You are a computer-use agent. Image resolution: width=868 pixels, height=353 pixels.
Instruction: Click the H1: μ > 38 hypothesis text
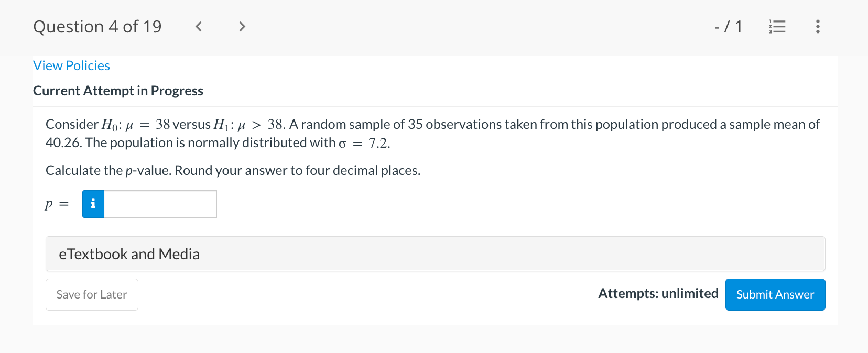pyautogui.click(x=248, y=125)
